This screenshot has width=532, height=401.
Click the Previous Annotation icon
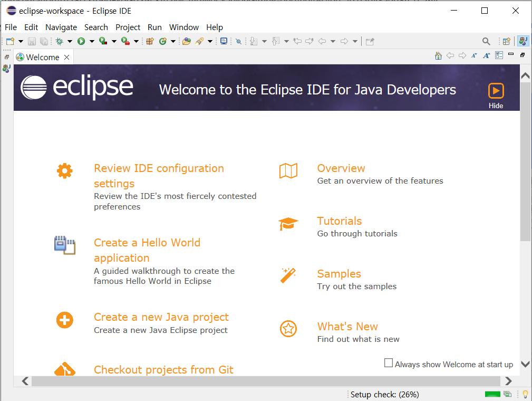coord(276,42)
